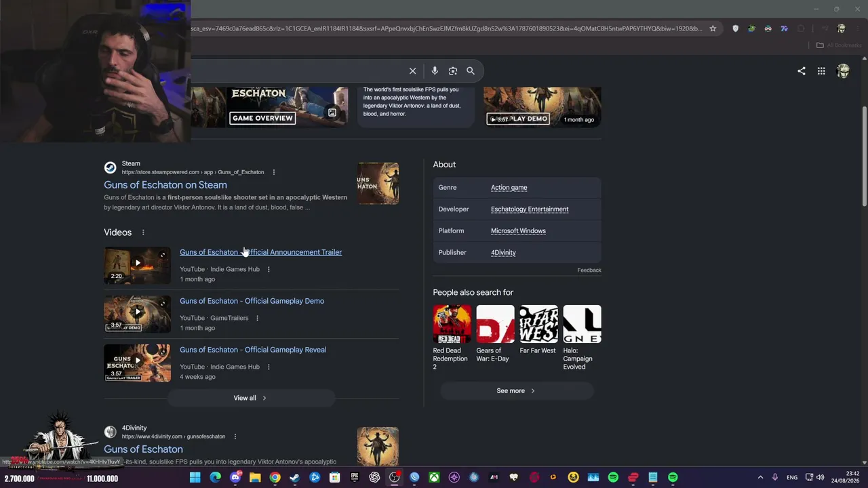Open the Xbox app from the taskbar
The image size is (868, 488).
pyautogui.click(x=434, y=478)
